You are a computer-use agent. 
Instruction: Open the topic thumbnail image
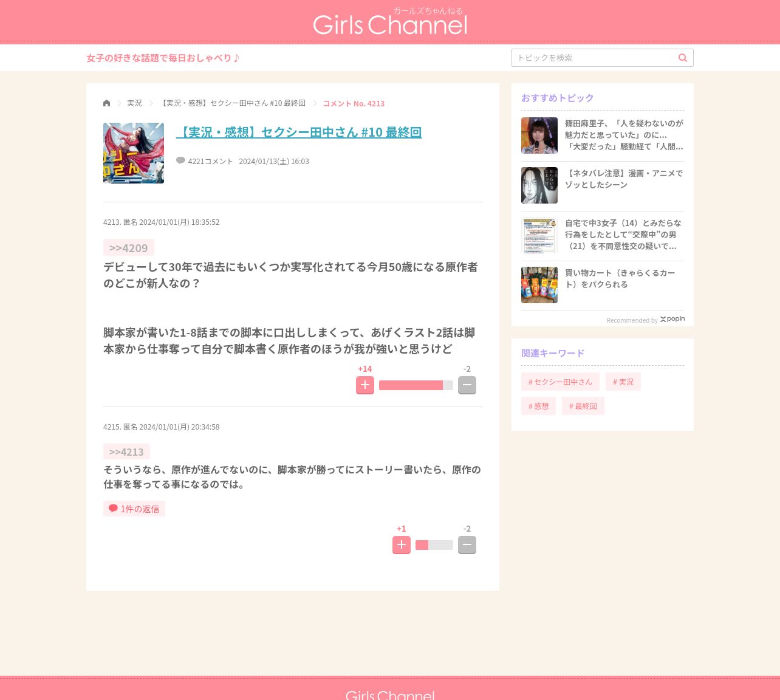point(134,153)
